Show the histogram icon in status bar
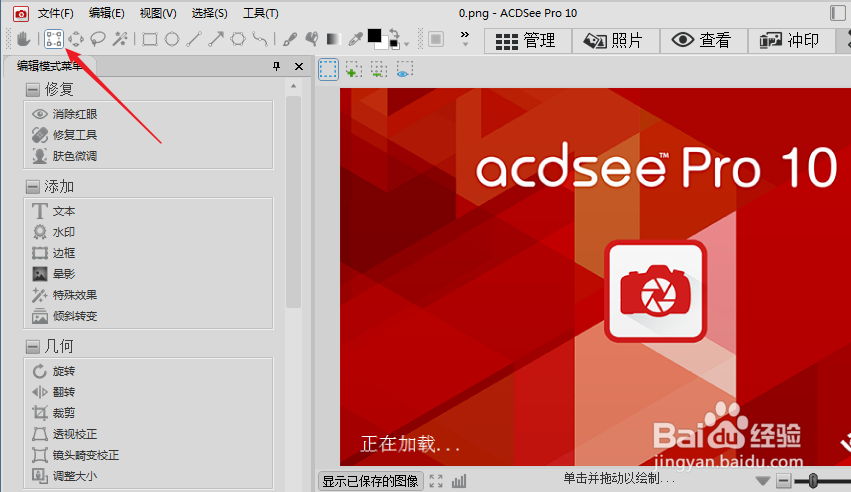The height and width of the screenshot is (492, 851). pyautogui.click(x=459, y=481)
